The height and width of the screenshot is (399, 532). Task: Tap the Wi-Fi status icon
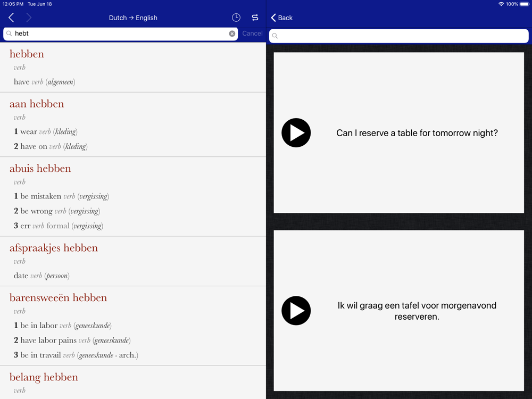click(x=501, y=4)
